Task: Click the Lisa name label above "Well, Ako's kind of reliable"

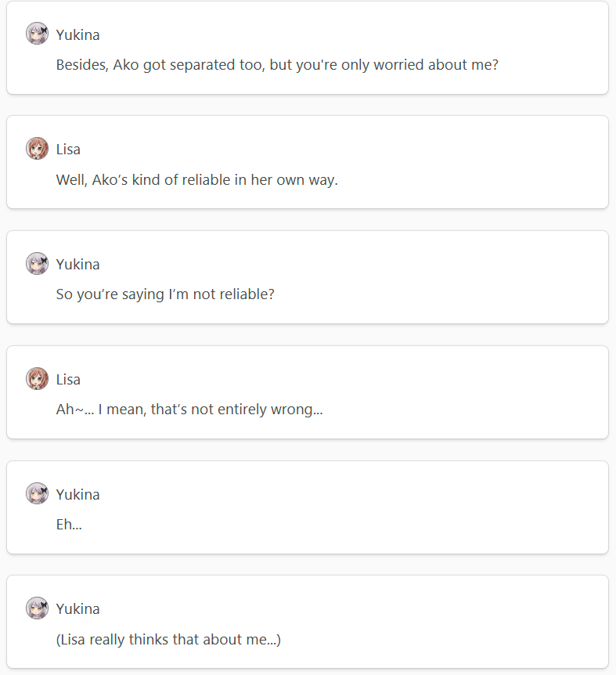Action: [x=68, y=150]
